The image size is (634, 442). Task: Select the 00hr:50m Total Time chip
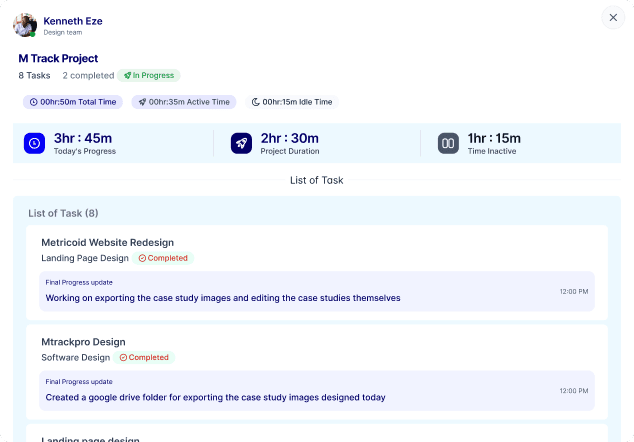click(74, 102)
